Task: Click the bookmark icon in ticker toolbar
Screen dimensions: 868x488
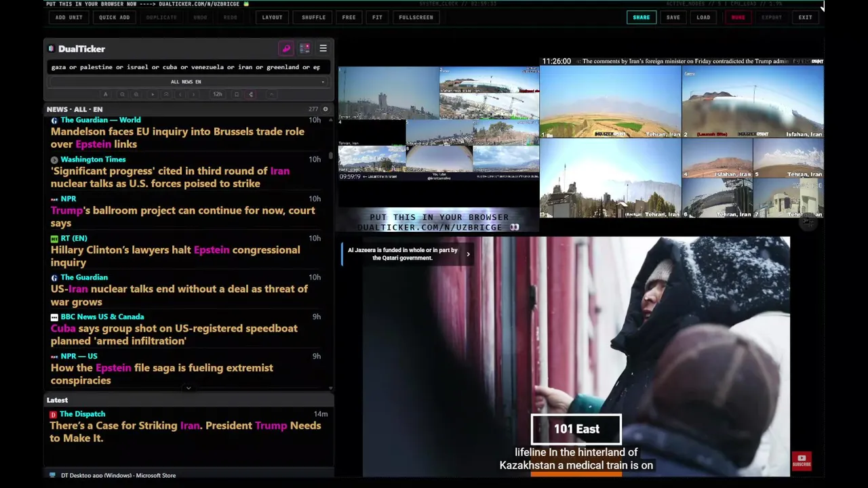Action: point(237,94)
